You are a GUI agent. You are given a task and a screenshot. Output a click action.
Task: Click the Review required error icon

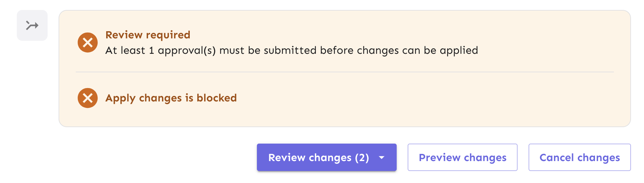[88, 42]
